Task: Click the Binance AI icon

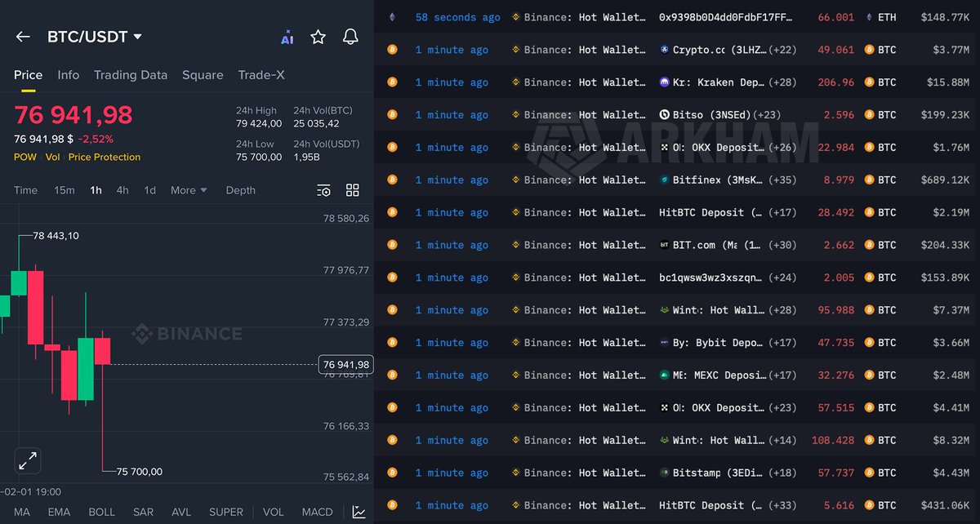Action: pyautogui.click(x=287, y=37)
